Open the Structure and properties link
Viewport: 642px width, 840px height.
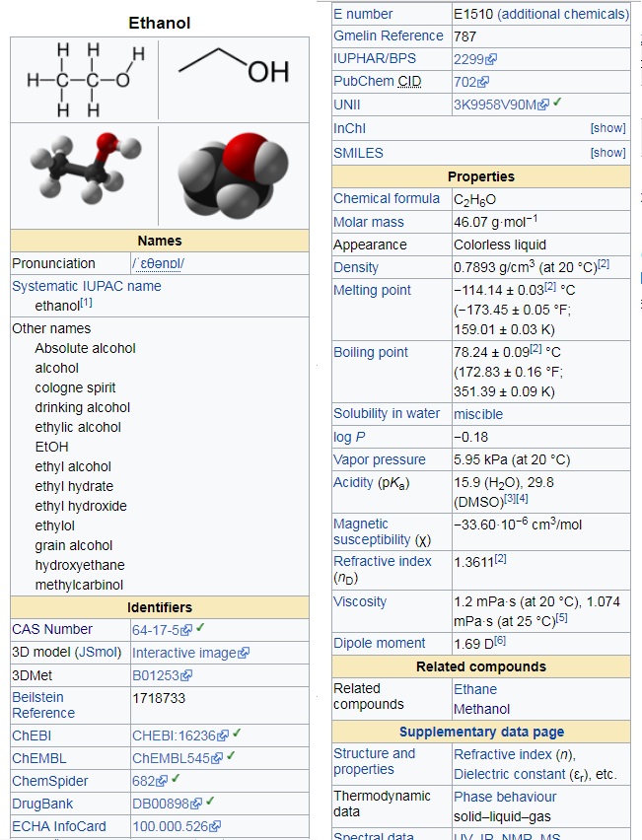click(x=374, y=761)
